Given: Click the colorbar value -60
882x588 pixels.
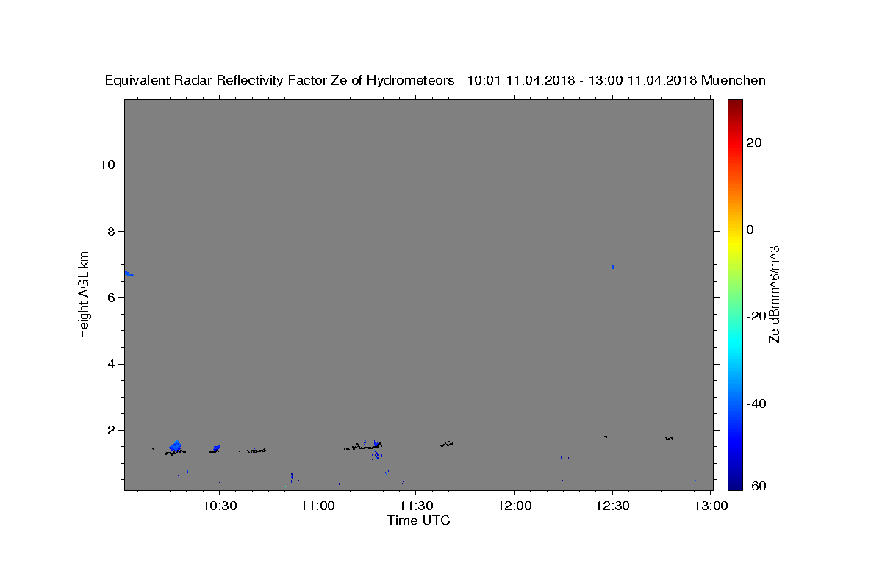Looking at the screenshot, I should click(x=757, y=485).
